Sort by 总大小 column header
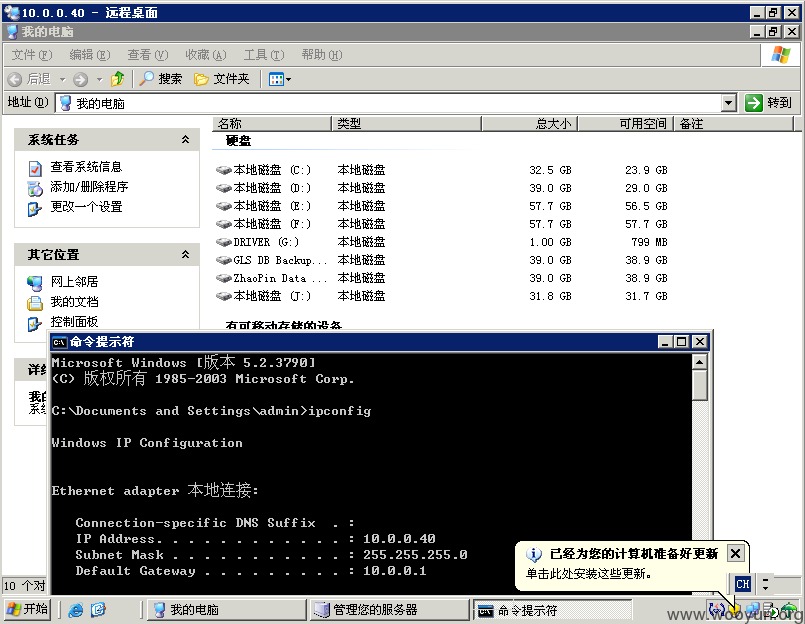Screen dimensions: 805x624 coord(529,124)
